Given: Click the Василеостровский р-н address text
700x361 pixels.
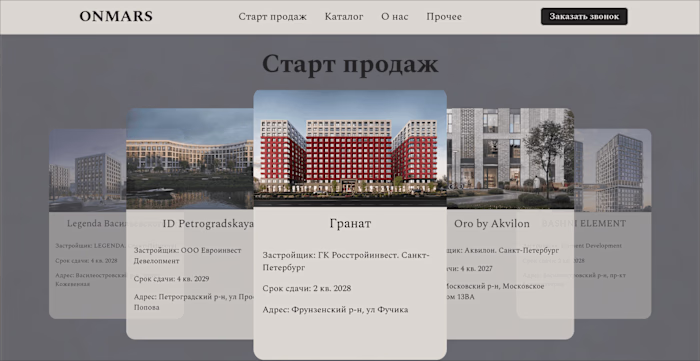Looking at the screenshot, I should [91, 279].
